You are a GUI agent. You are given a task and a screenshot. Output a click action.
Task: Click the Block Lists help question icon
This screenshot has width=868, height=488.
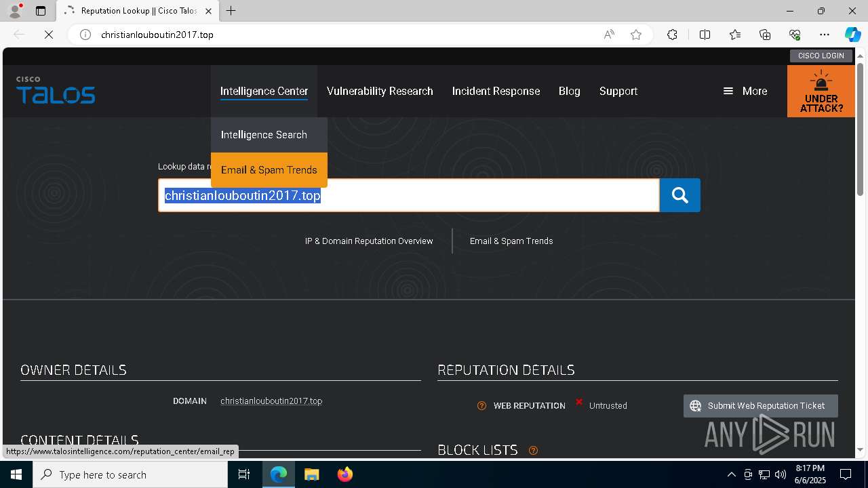pyautogui.click(x=533, y=450)
